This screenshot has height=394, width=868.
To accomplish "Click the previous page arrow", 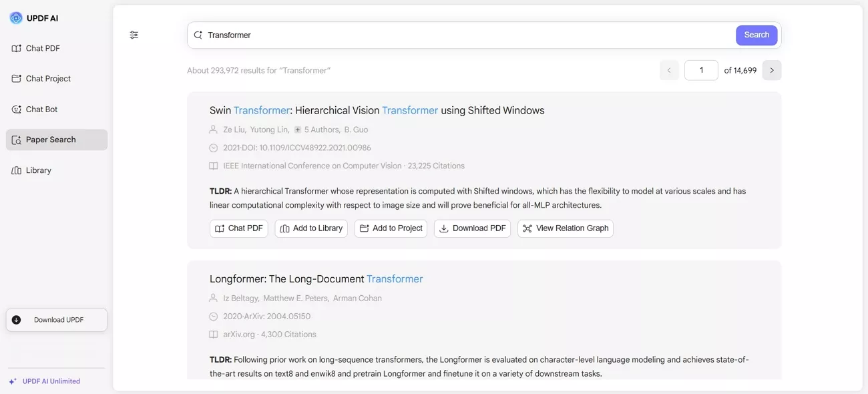I will tap(669, 69).
